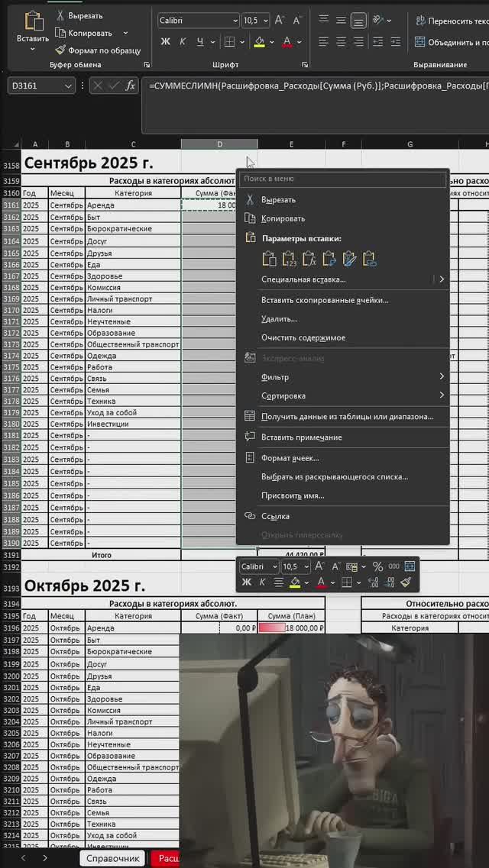Click increase decimal in mini toolbar

(x=374, y=582)
